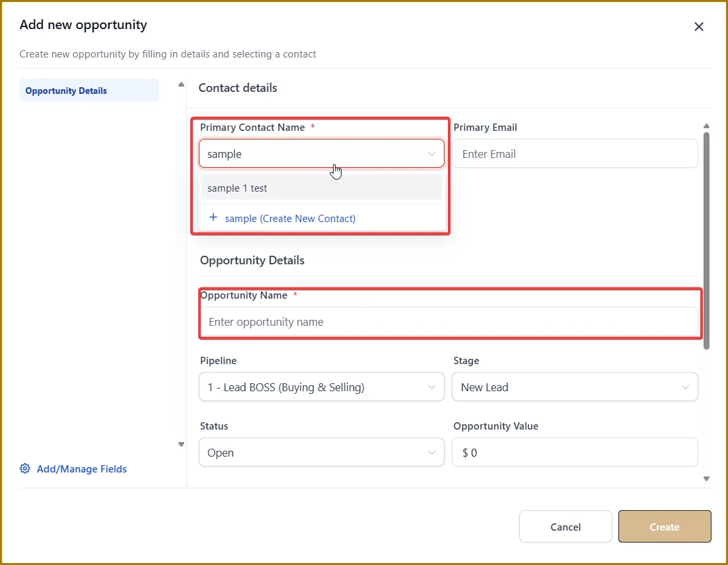Open the Add/Manage Fields link
This screenshot has width=728, height=565.
tap(81, 469)
